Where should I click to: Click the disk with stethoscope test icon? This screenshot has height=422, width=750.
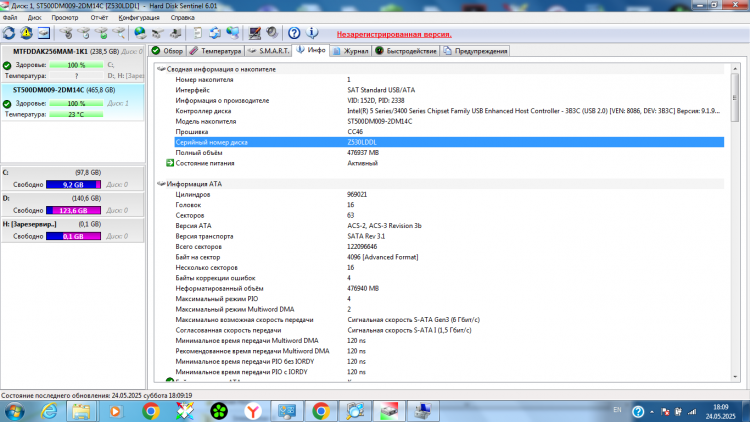pos(66,33)
